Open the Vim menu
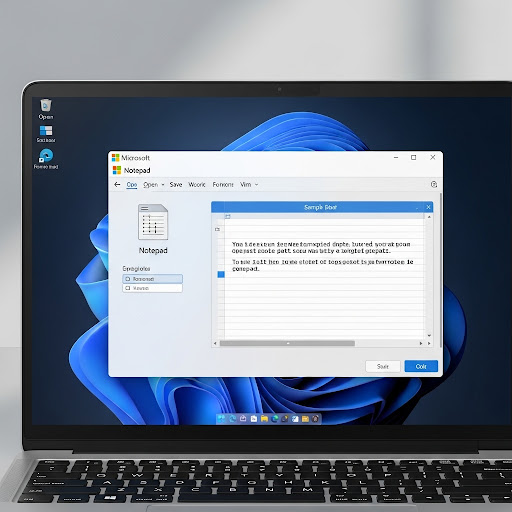This screenshot has width=512, height=512. (246, 185)
